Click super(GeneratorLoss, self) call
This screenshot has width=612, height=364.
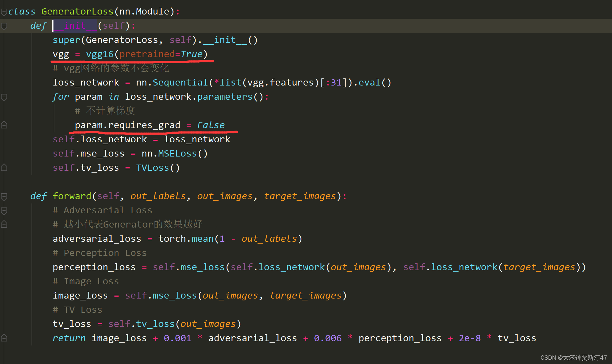tap(125, 40)
